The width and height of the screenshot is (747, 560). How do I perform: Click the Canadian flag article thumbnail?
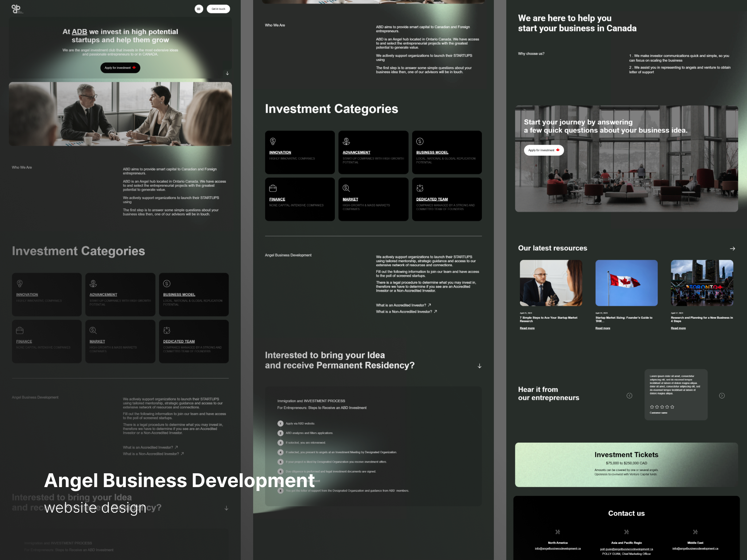(x=626, y=283)
